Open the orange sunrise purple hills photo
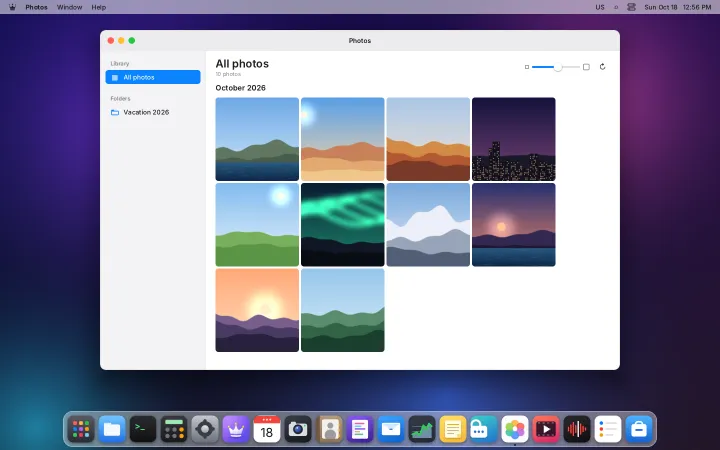720x450 pixels. 257,310
